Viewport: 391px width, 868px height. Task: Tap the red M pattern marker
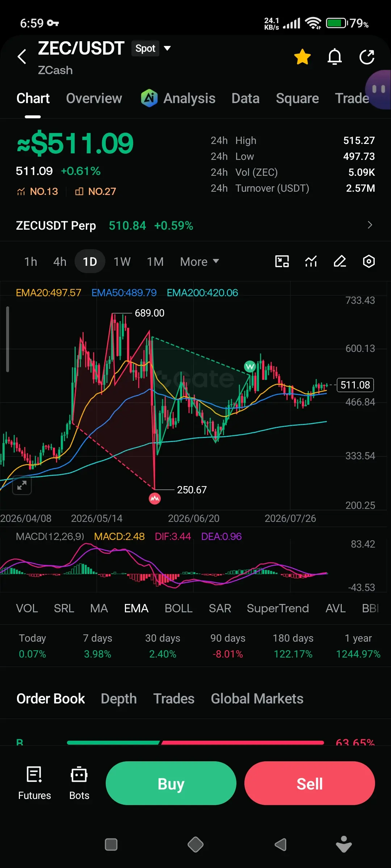(x=155, y=499)
